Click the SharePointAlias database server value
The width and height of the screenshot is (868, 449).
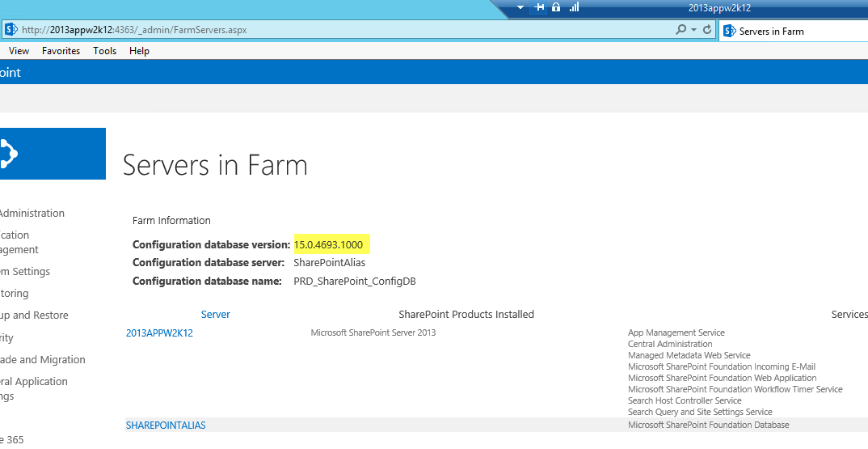(x=330, y=263)
